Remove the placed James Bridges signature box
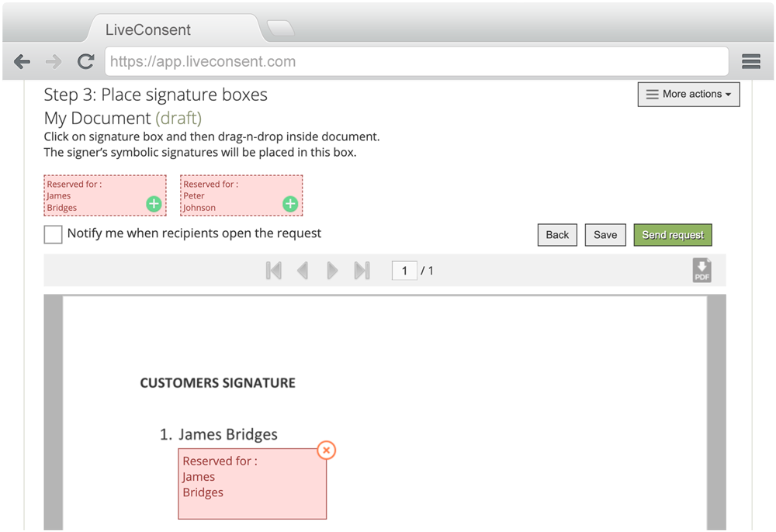Screen dimensions: 776x532 327,450
